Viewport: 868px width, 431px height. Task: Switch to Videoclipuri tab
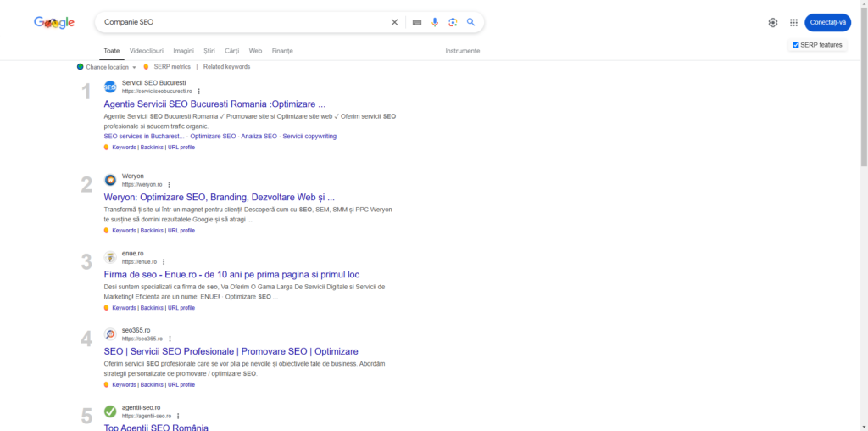click(x=147, y=51)
